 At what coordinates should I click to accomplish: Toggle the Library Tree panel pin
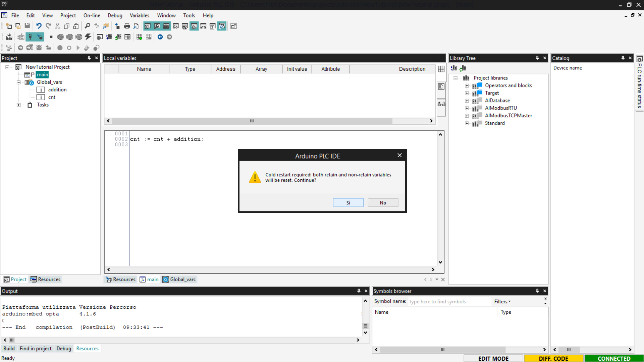click(537, 58)
